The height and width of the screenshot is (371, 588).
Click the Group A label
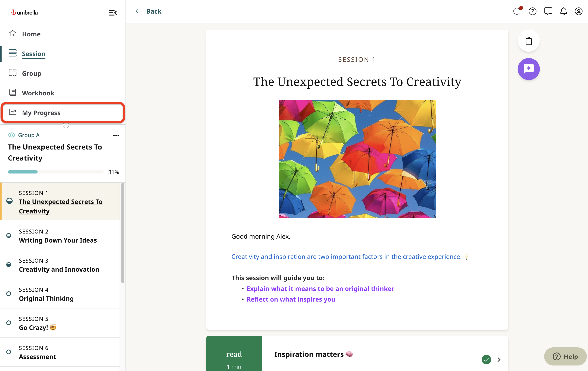29,135
